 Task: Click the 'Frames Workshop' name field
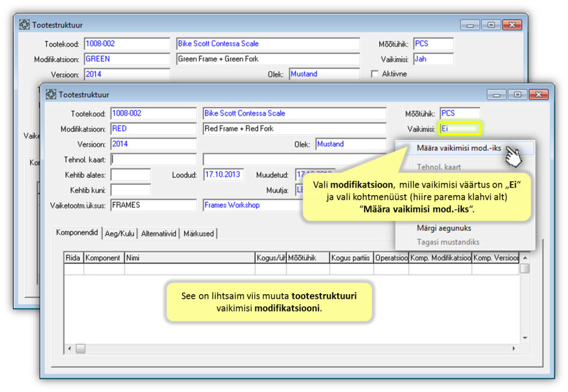253,205
